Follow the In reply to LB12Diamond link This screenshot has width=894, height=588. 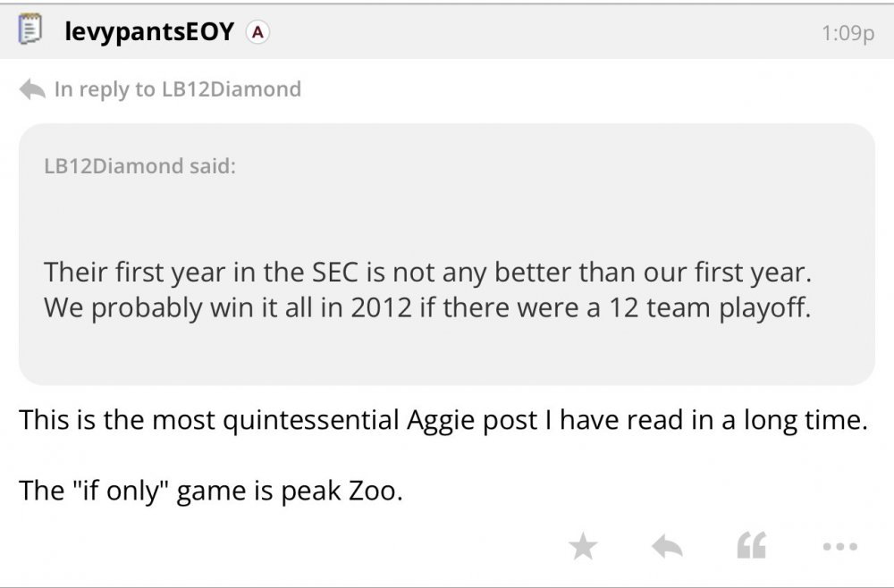177,89
